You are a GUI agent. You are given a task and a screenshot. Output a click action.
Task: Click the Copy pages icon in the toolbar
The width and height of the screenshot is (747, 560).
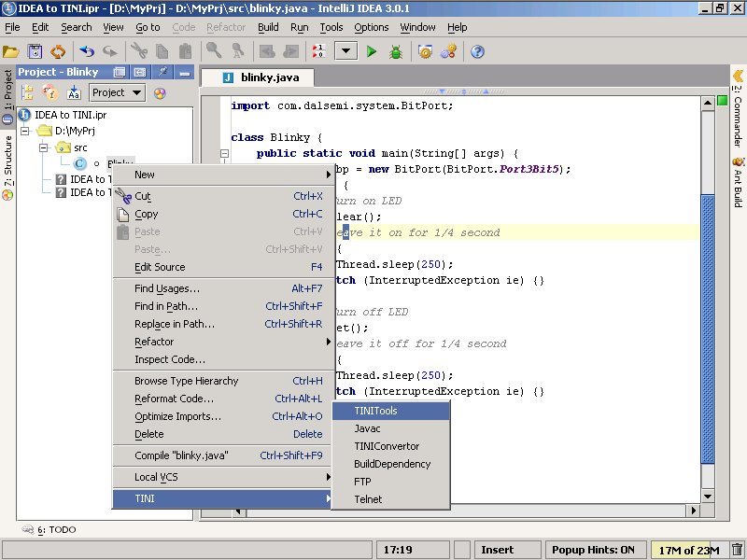(162, 51)
